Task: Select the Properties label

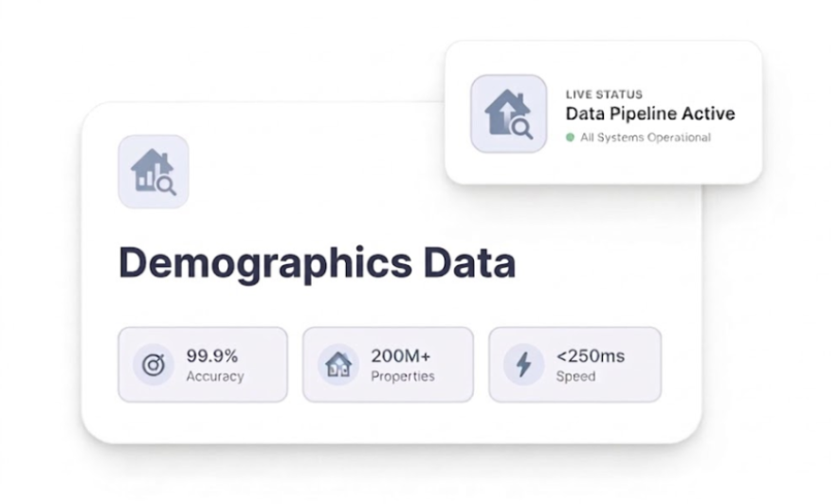Action: [x=403, y=376]
